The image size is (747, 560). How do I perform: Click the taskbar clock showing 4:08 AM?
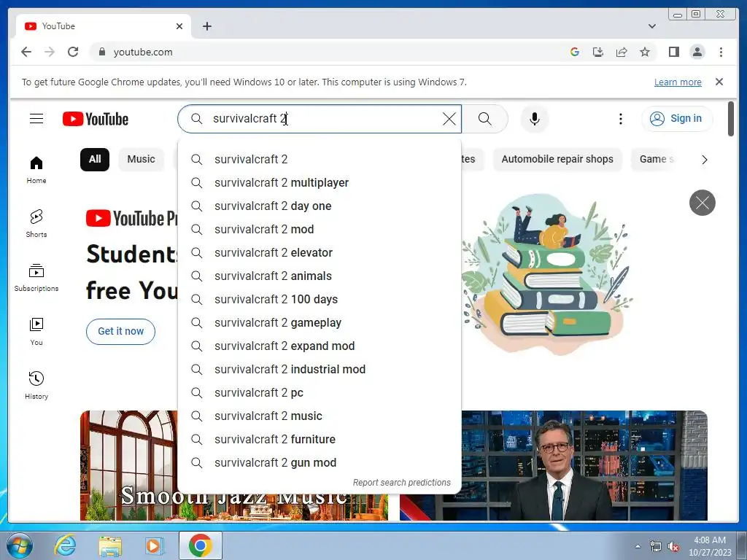(710, 546)
